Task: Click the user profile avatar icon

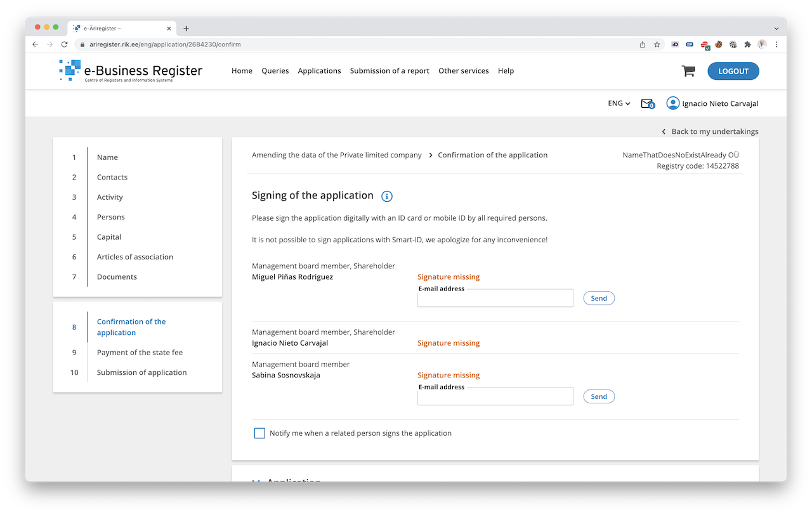Action: point(672,103)
